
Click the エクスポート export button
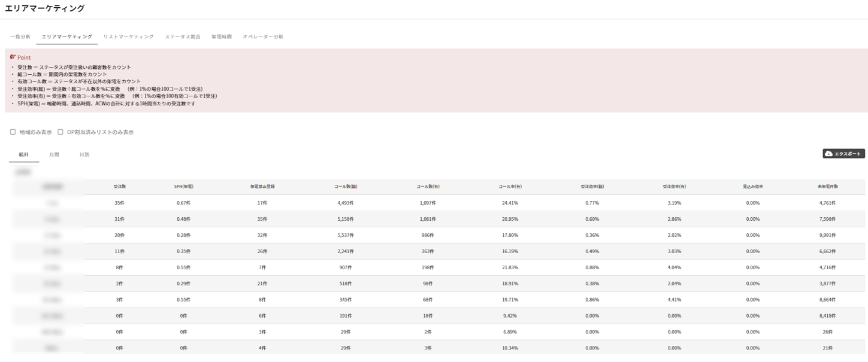(x=843, y=154)
